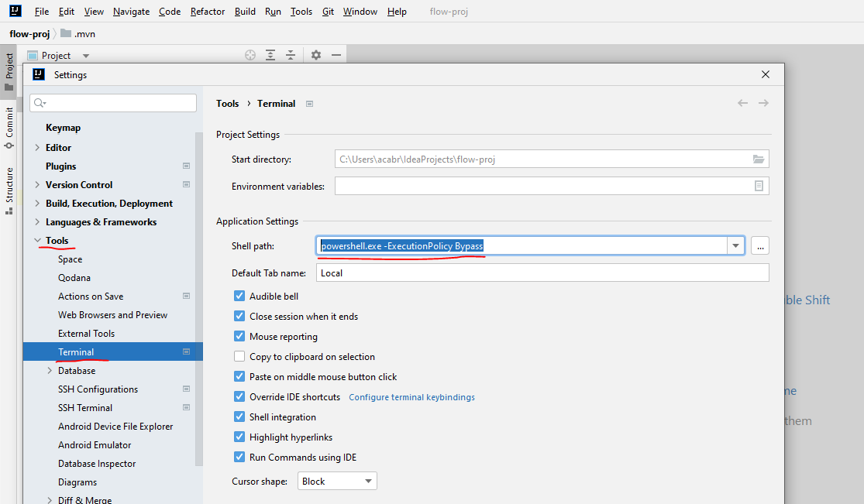
Task: Open the Git menu in the menu bar
Action: pyautogui.click(x=328, y=11)
